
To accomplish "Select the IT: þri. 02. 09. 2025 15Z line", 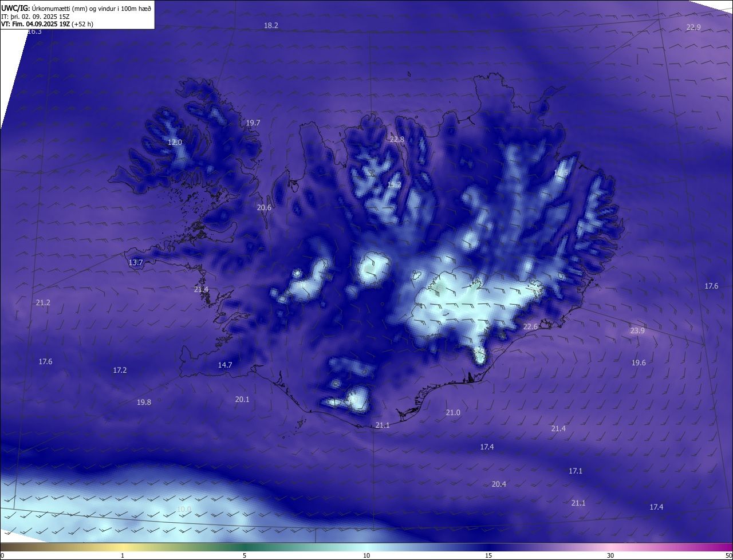I will (36, 17).
